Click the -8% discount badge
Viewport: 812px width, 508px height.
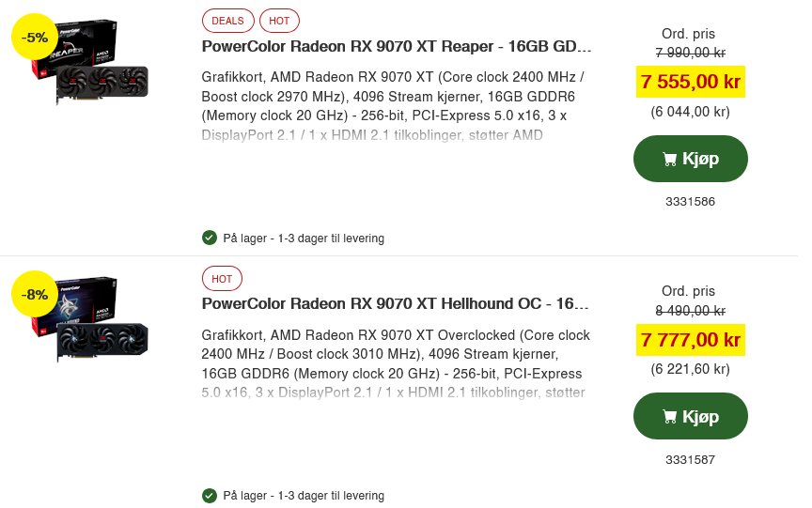pyautogui.click(x=35, y=294)
